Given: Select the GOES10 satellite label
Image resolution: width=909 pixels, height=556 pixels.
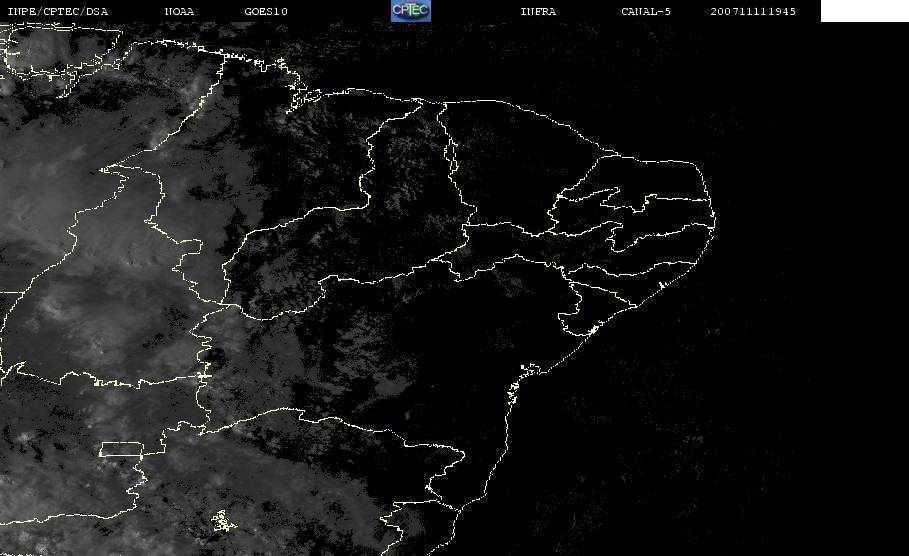Looking at the screenshot, I should pos(265,12).
